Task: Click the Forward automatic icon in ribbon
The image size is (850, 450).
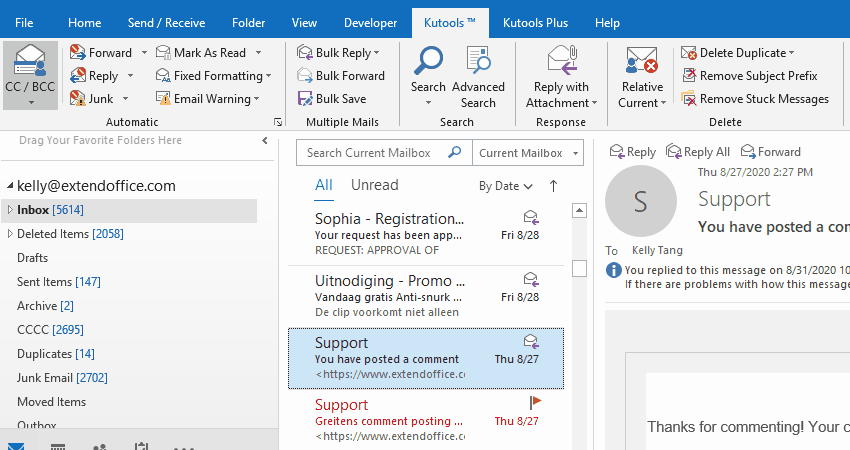Action: (x=78, y=53)
